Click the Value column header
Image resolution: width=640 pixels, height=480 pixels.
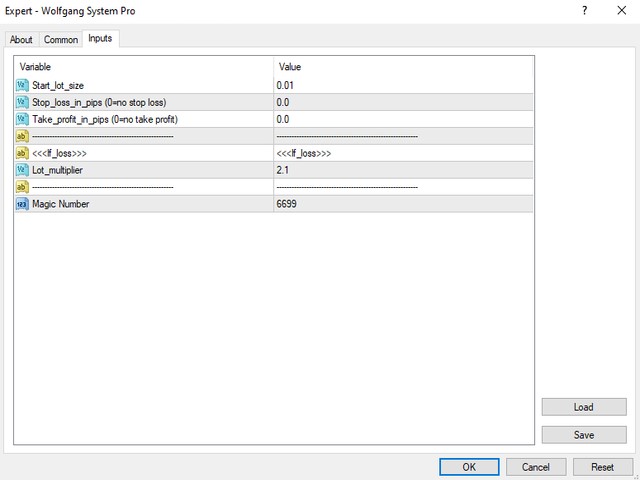(403, 67)
